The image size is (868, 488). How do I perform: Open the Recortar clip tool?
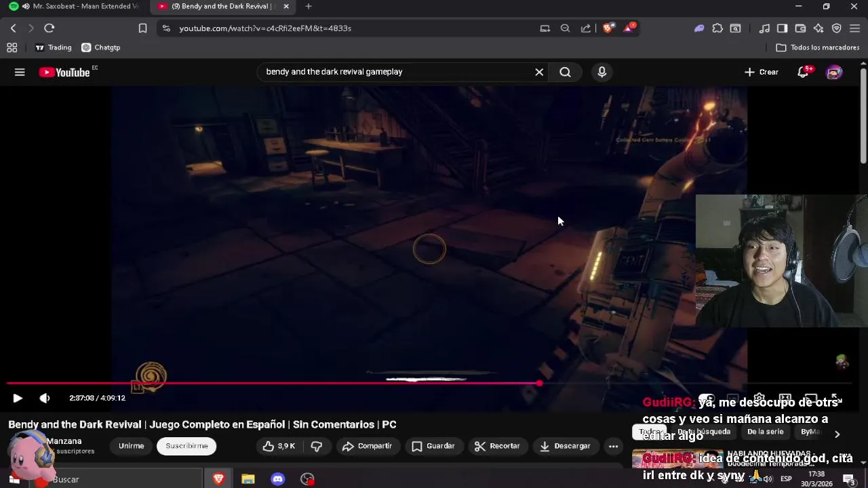tap(497, 446)
